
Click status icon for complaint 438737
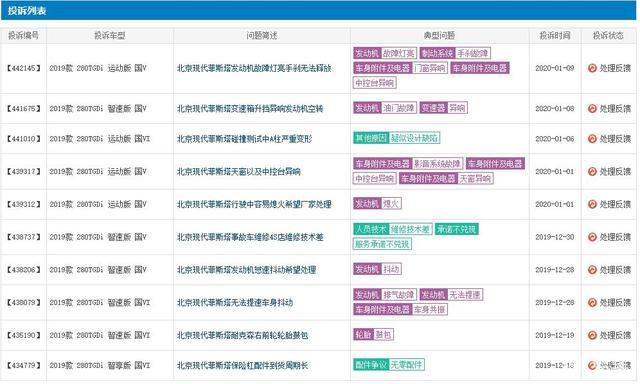(592, 237)
